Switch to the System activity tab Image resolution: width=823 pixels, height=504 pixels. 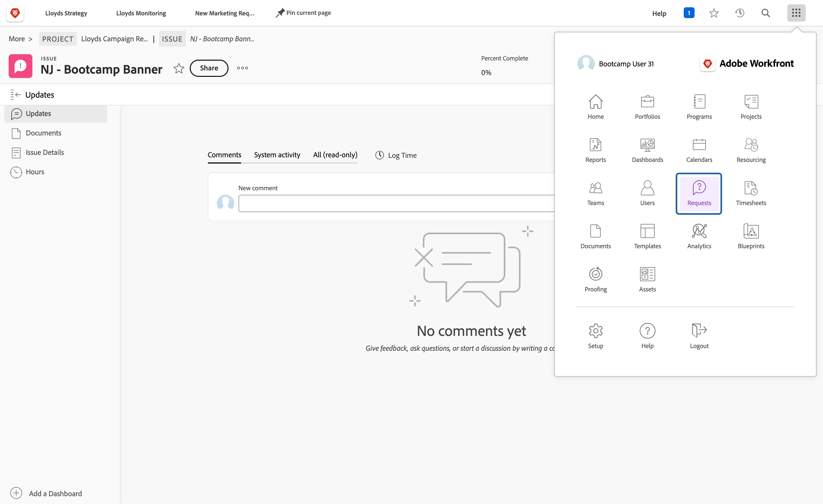(277, 155)
